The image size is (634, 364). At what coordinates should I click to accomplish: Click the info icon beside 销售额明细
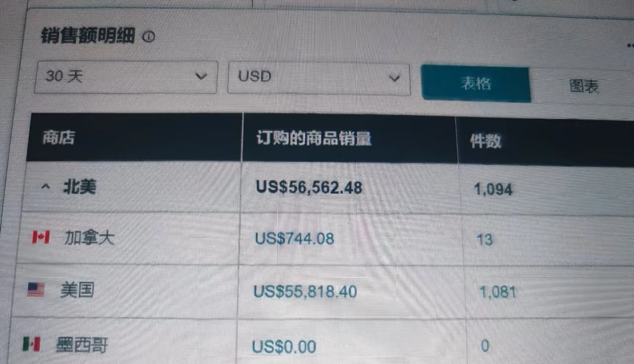[149, 37]
